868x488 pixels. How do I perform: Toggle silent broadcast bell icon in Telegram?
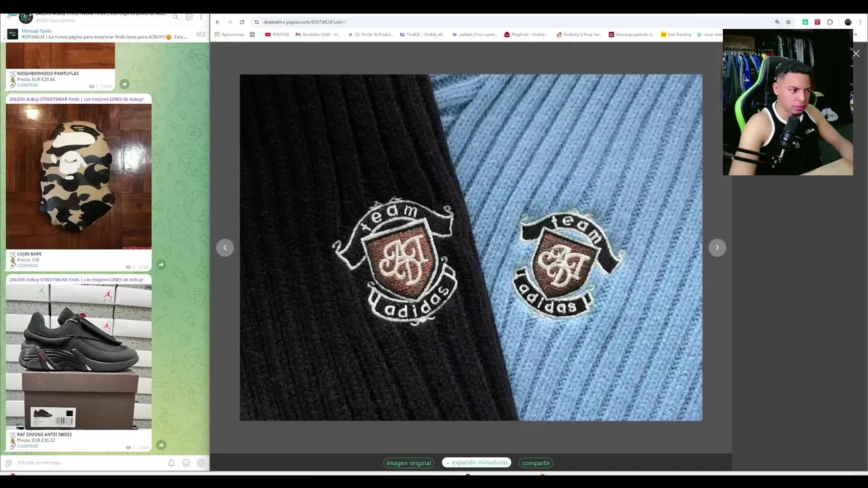click(x=171, y=463)
